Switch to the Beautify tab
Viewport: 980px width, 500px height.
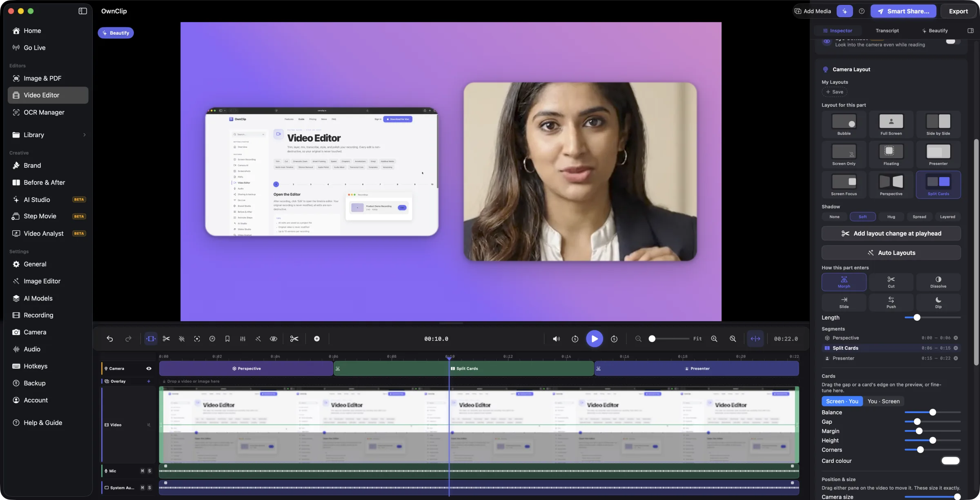935,31
